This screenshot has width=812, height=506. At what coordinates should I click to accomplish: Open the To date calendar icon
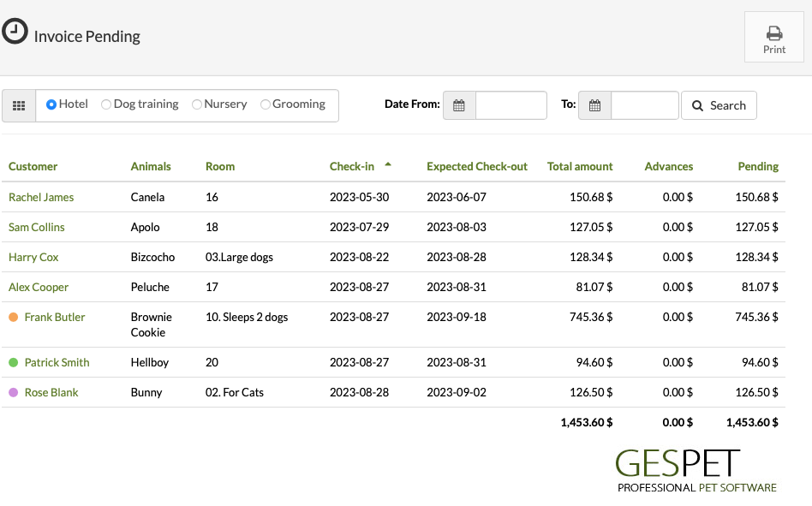594,105
